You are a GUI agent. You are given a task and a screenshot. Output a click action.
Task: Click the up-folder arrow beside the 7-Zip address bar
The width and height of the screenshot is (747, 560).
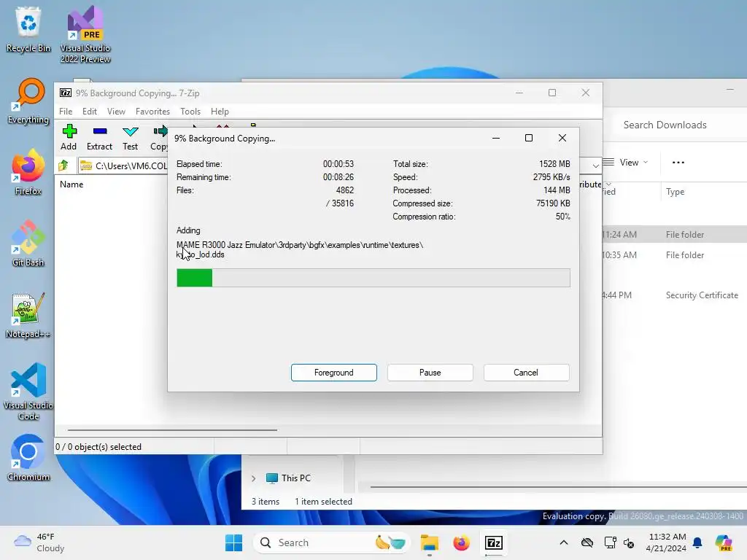[63, 166]
